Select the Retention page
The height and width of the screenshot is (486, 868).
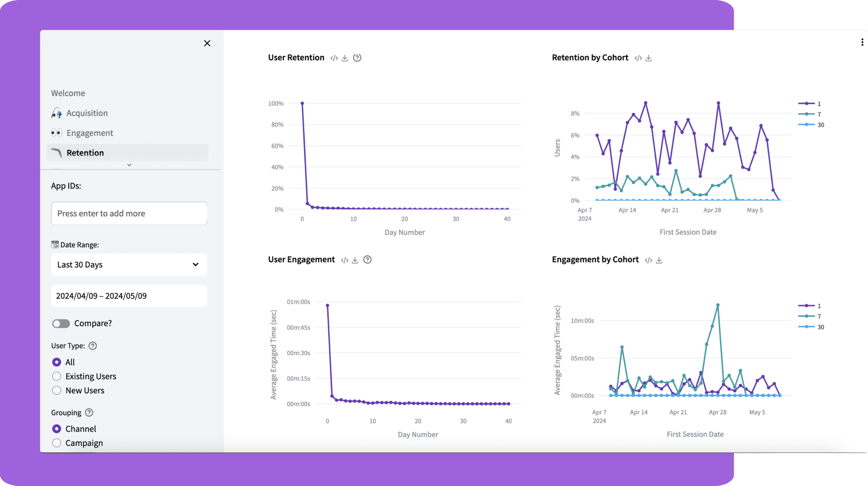click(127, 153)
